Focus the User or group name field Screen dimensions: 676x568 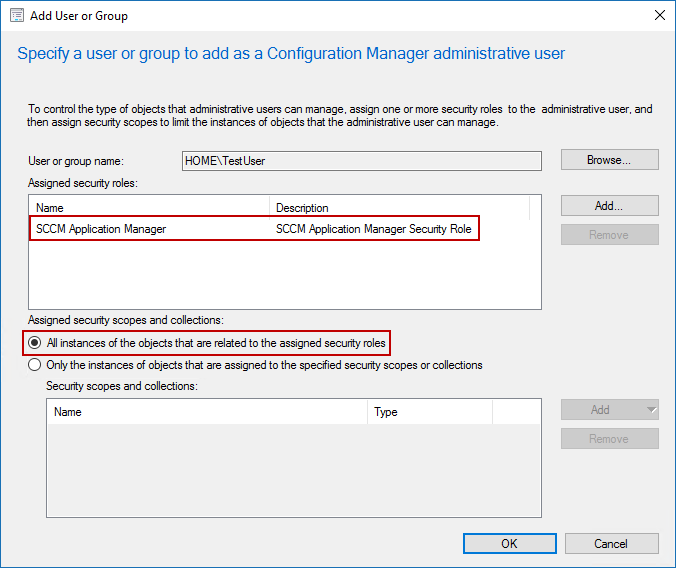[362, 161]
